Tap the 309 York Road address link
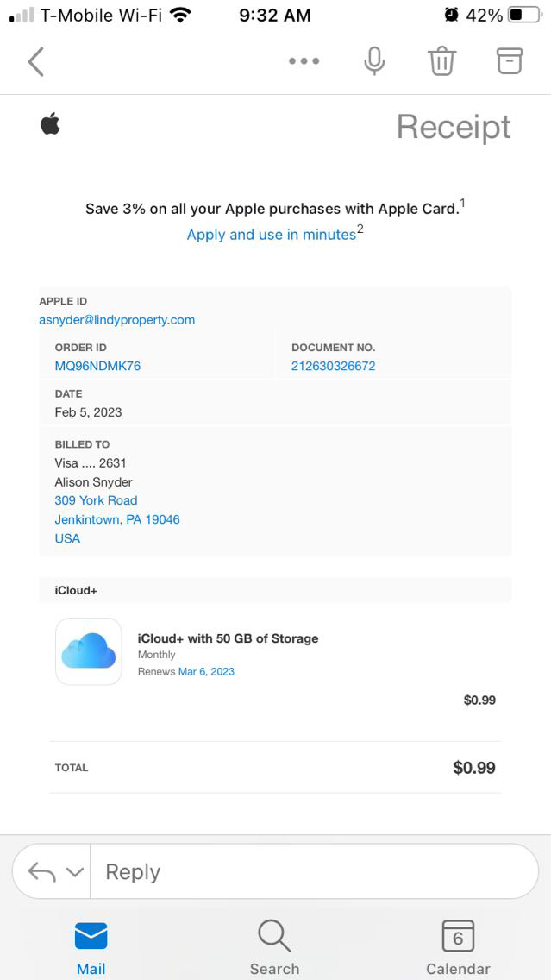The image size is (551, 980). pos(96,500)
